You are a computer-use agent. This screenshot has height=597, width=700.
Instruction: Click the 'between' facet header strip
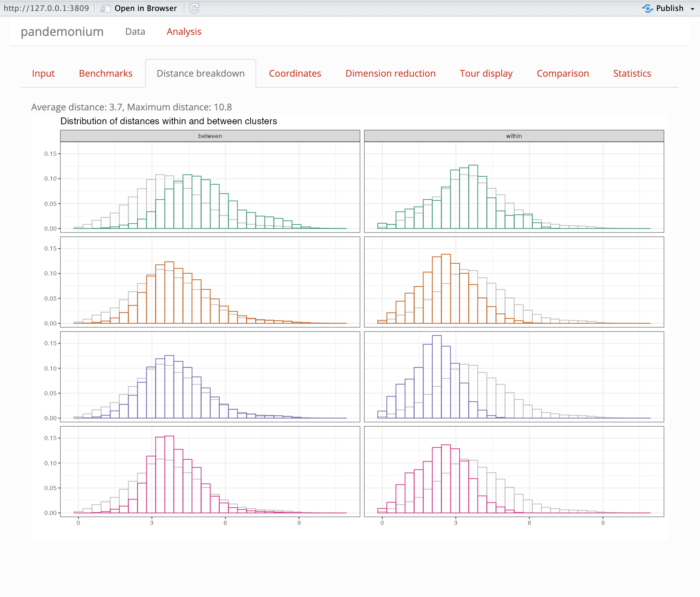pos(210,136)
